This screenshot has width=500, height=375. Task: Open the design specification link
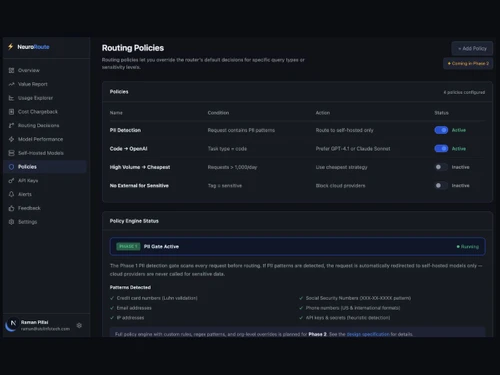click(368, 334)
